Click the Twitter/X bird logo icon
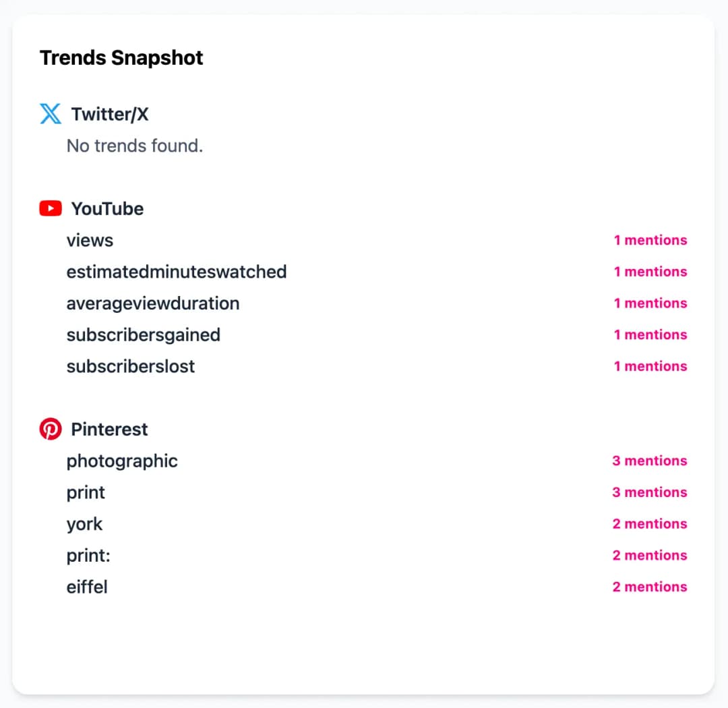 (50, 114)
